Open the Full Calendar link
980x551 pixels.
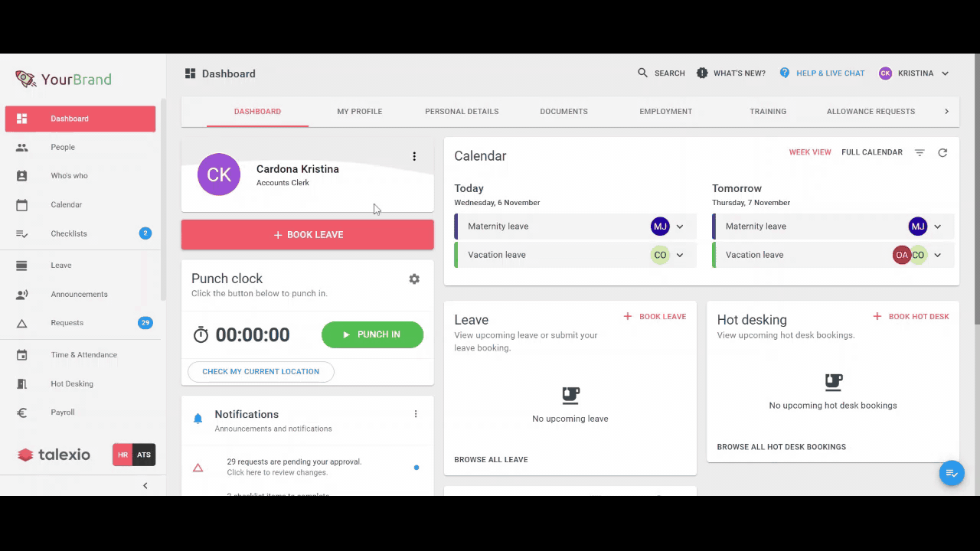(x=872, y=152)
